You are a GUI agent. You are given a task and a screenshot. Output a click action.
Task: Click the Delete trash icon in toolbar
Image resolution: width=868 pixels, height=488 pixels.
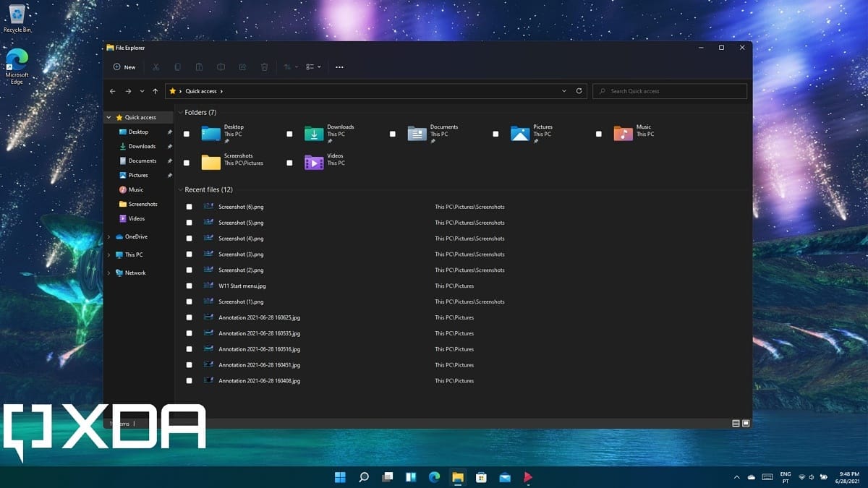[264, 67]
